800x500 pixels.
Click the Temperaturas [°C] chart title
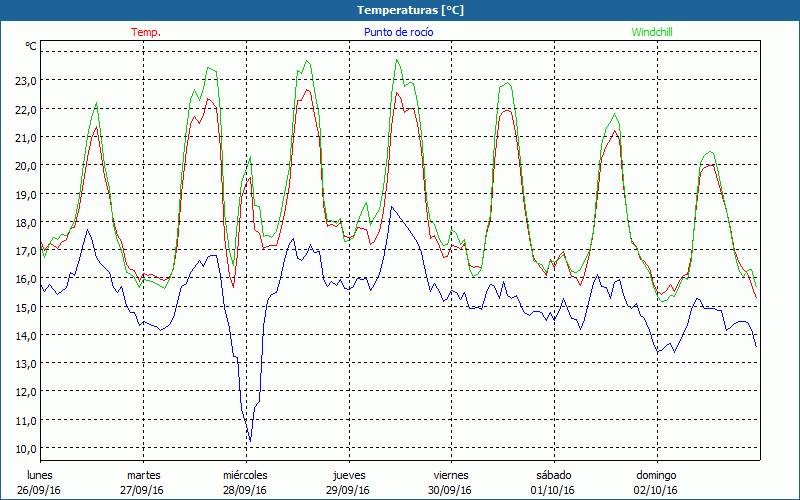pyautogui.click(x=410, y=10)
